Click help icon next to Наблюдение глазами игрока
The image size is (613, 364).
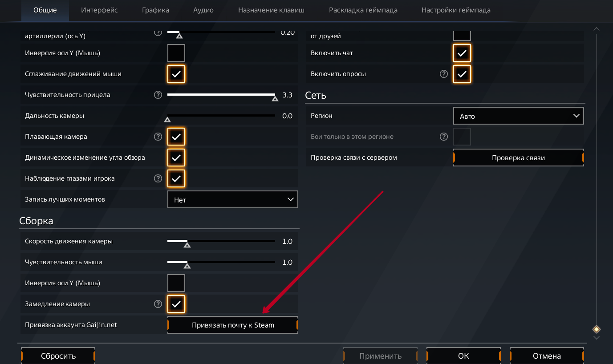pyautogui.click(x=158, y=178)
